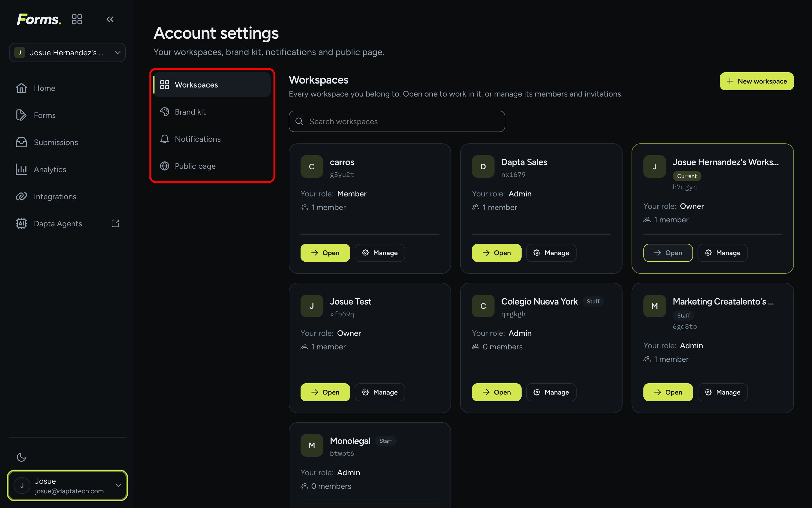Switch to the Brand kit tab
The height and width of the screenshot is (508, 812).
point(212,112)
